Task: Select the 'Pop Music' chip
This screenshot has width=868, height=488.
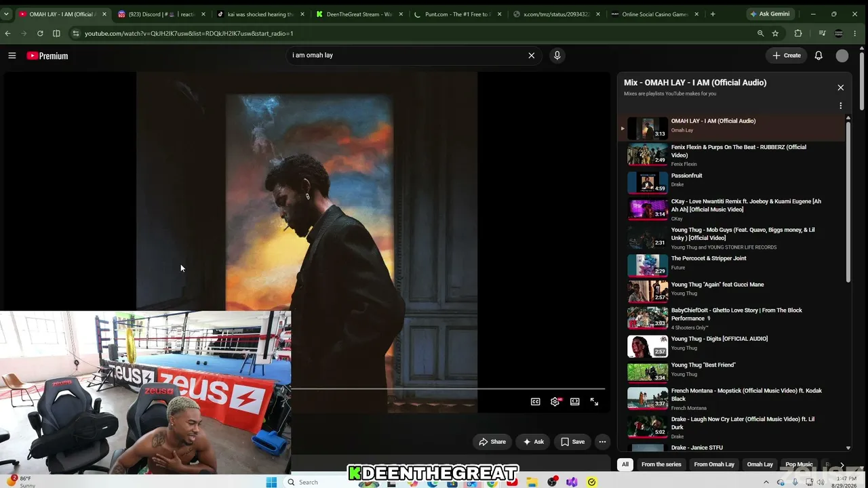Action: (x=799, y=464)
